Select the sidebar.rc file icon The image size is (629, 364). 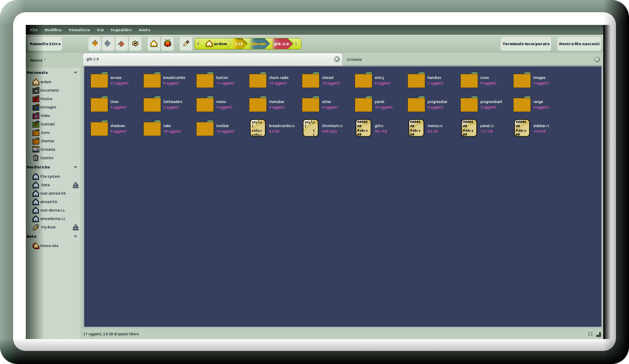(522, 128)
